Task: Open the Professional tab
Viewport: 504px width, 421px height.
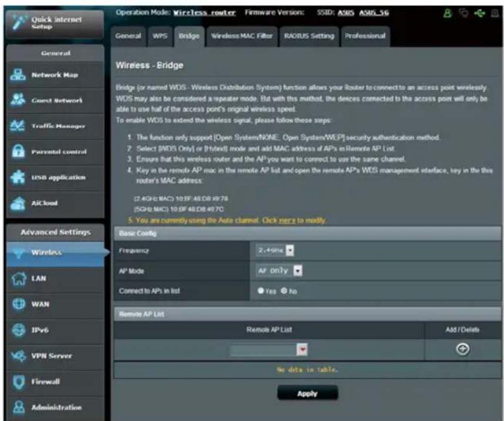Action: pyautogui.click(x=365, y=36)
